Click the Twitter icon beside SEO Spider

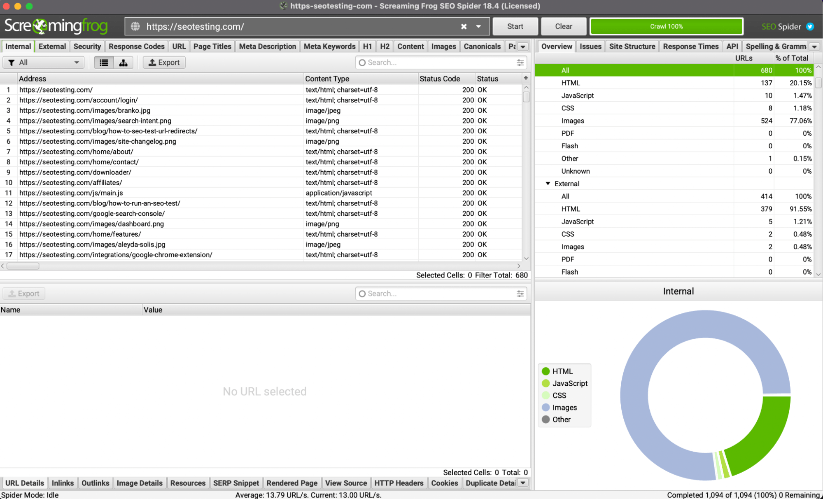[x=810, y=26]
